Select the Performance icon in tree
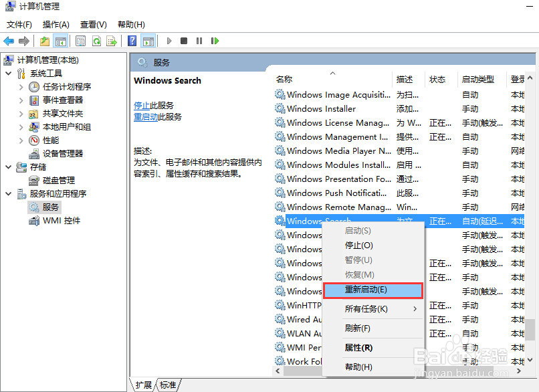This screenshot has height=392, width=539. coord(34,140)
